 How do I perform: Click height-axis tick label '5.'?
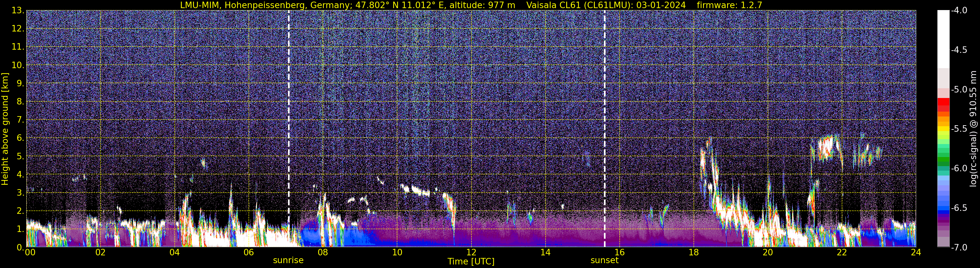tap(20, 156)
